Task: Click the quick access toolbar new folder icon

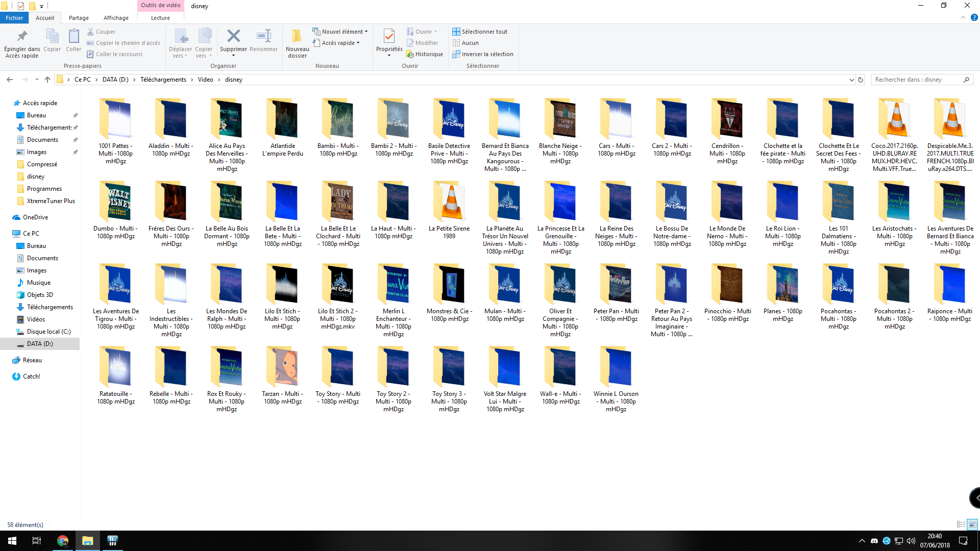Action: coord(32,6)
